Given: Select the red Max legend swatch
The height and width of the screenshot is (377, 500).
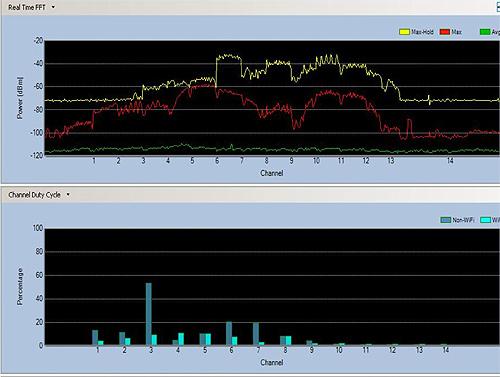Looking at the screenshot, I should [x=445, y=32].
